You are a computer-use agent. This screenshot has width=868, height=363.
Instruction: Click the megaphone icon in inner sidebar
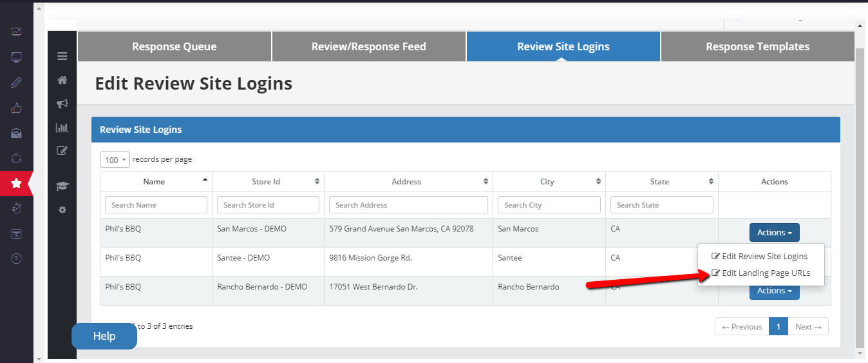[62, 104]
